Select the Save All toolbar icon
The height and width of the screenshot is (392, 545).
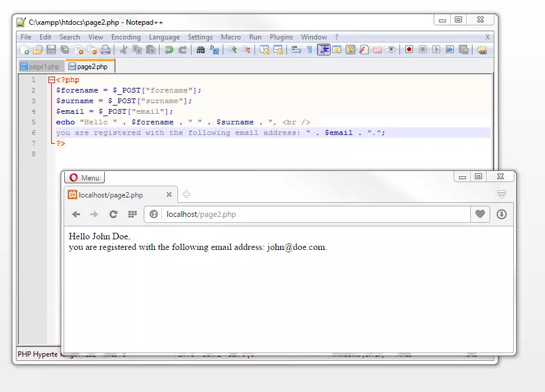(64, 50)
